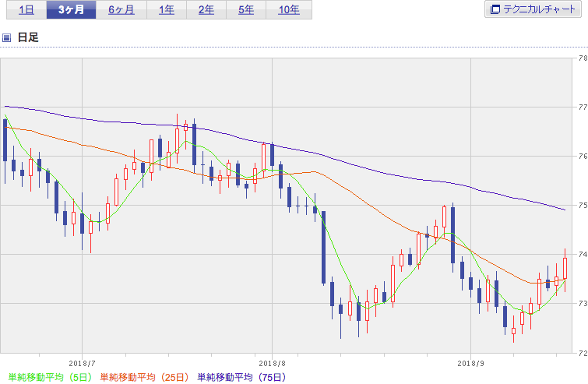The width and height of the screenshot is (588, 384).
Task: Click the 単純移動平均(25日) legend label
Action: pyautogui.click(x=144, y=377)
